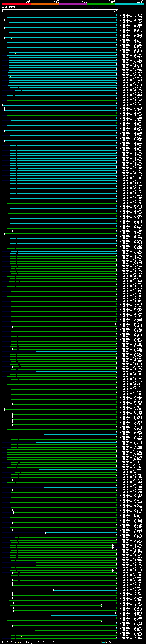Click the cyan alignment bar for UniRef100_Q6EE59

[77, 352]
